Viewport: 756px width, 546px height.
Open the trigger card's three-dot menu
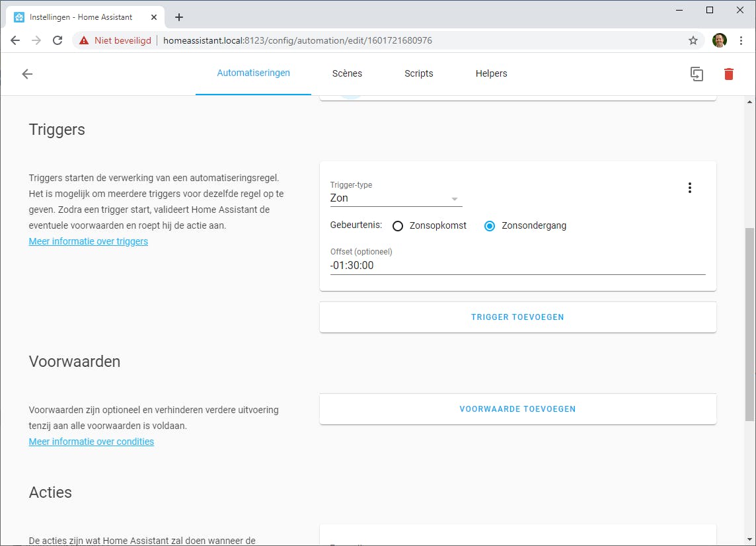(689, 188)
